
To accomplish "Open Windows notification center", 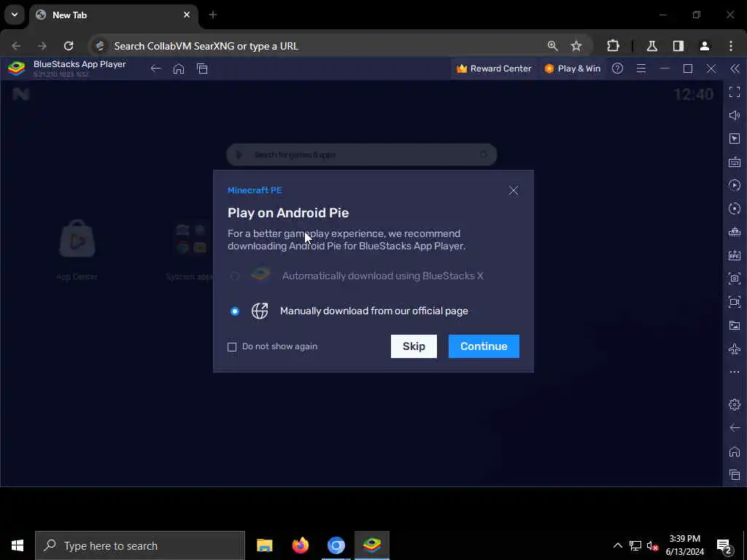I will (724, 546).
